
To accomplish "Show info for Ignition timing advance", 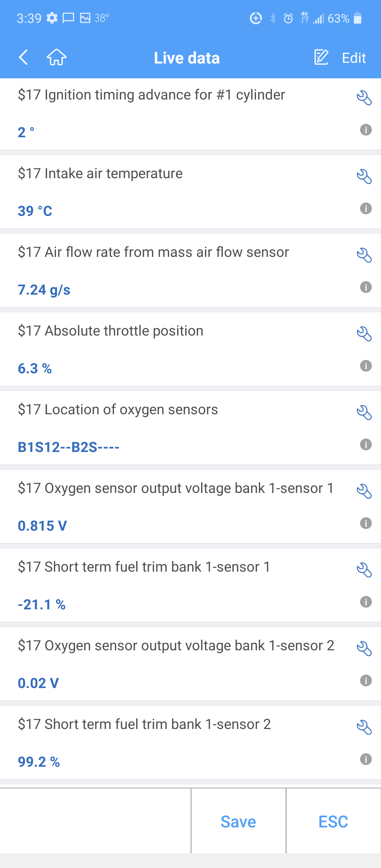I will [x=366, y=130].
